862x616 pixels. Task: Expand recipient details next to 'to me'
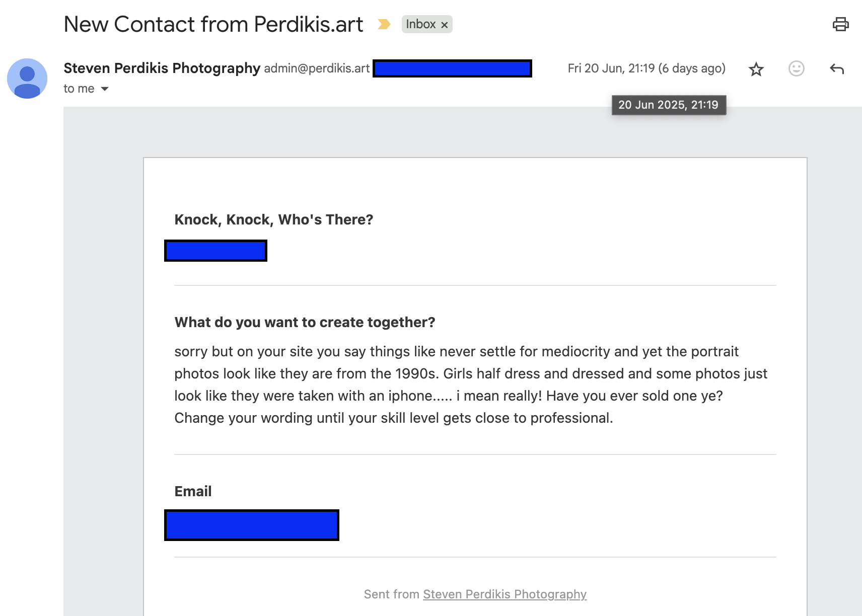point(105,89)
